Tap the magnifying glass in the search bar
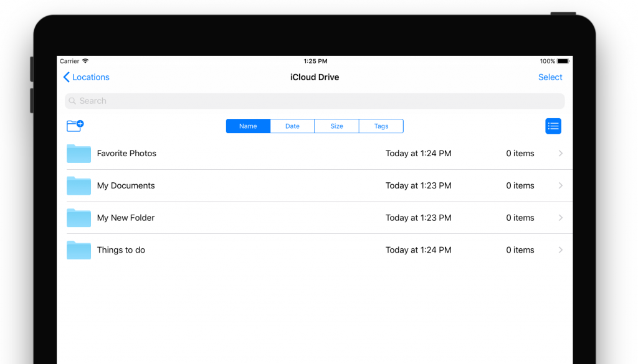Screen dimensions: 638x364 click(x=72, y=100)
